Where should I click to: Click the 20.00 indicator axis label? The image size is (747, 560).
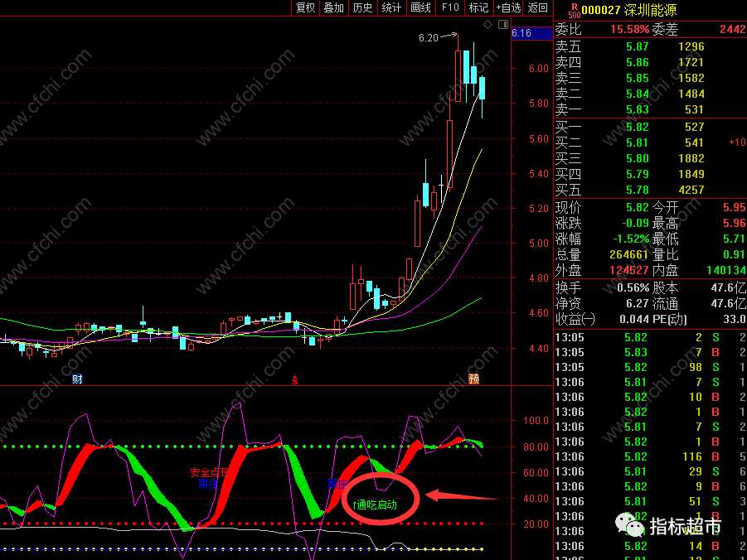[x=536, y=524]
